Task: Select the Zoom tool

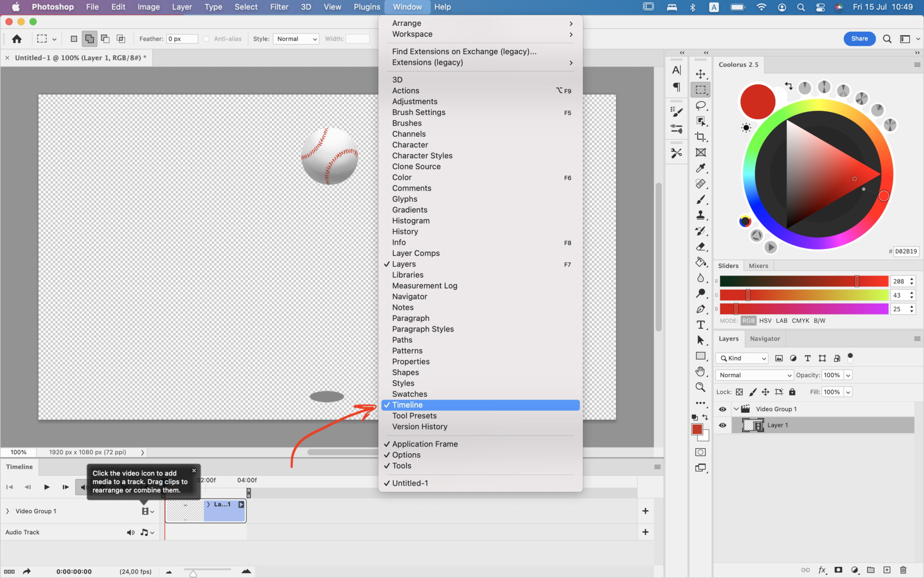Action: click(701, 387)
